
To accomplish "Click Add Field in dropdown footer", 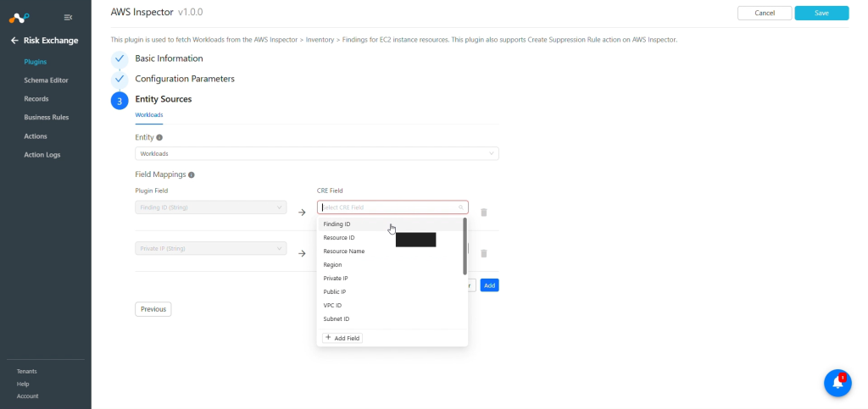I will (342, 338).
